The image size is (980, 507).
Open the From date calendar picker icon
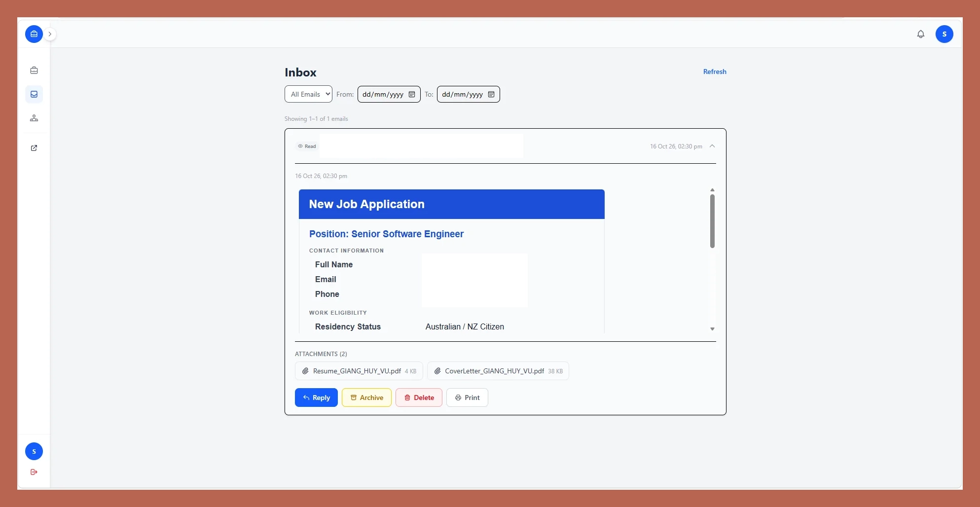tap(412, 94)
